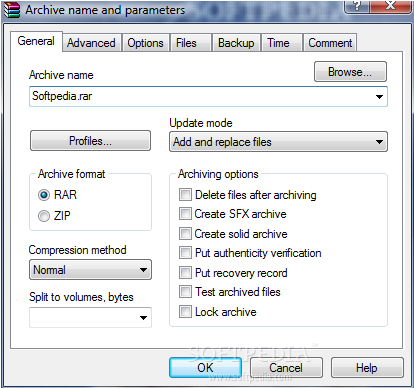
Task: Click the Cancel button
Action: click(x=286, y=368)
